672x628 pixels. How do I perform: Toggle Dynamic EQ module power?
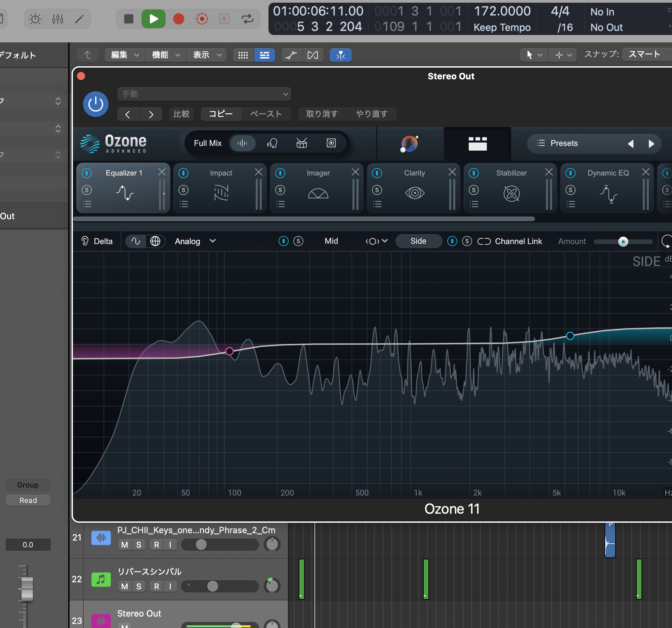tap(571, 173)
